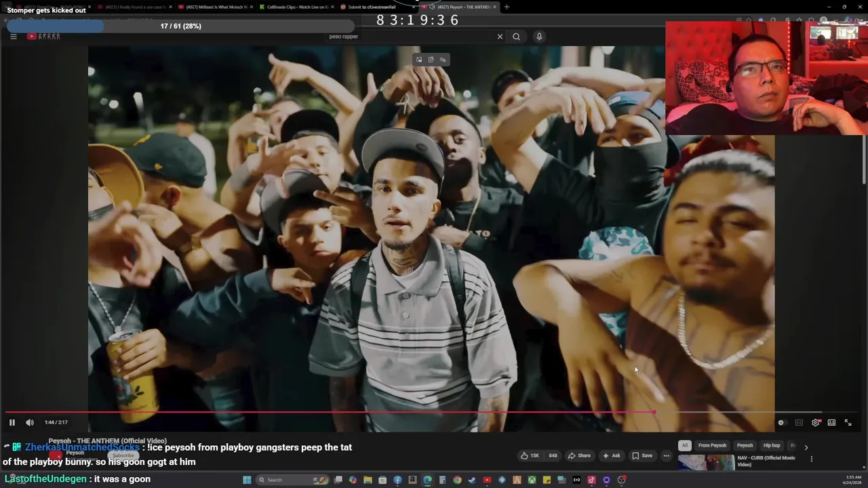Click the Ask button
Image resolution: width=868 pixels, height=488 pixels.
(612, 455)
